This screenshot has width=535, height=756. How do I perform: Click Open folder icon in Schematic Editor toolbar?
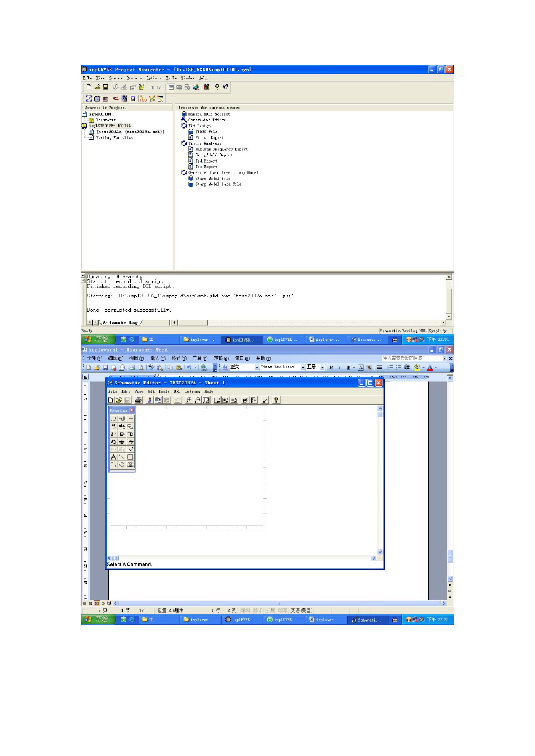[x=119, y=400]
